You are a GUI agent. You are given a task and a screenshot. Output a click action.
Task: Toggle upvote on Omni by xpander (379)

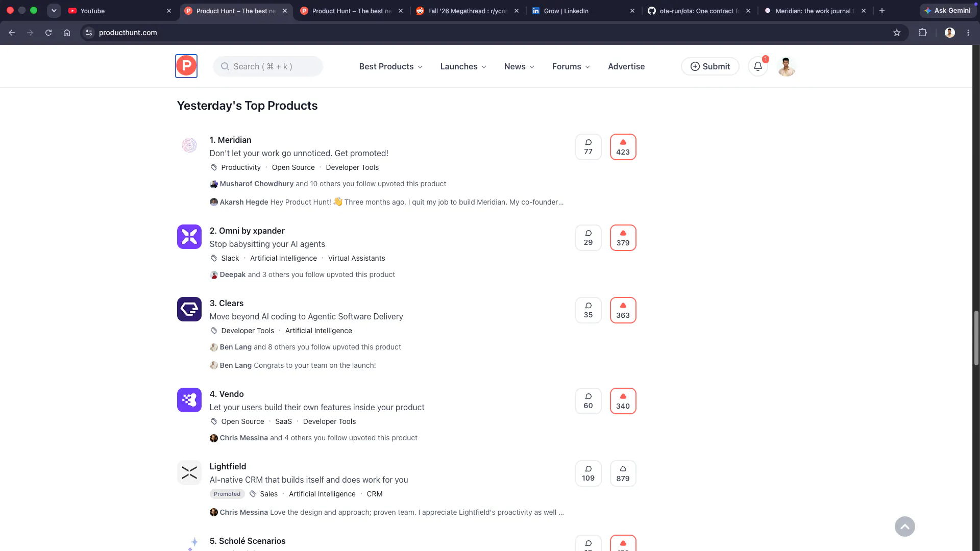point(623,238)
